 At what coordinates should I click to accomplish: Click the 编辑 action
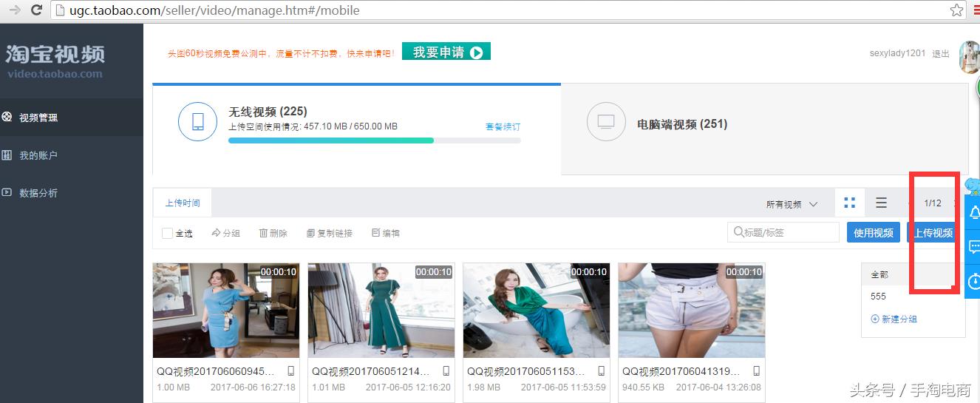click(386, 233)
